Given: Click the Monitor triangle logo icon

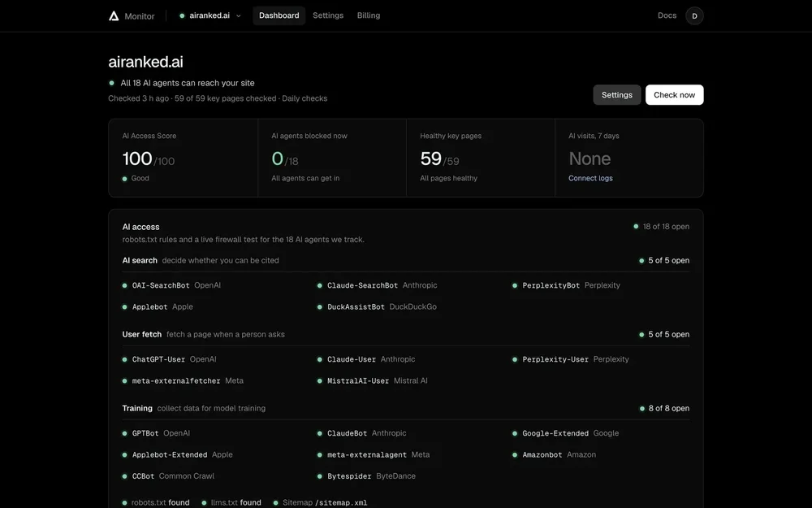Looking at the screenshot, I should point(114,16).
